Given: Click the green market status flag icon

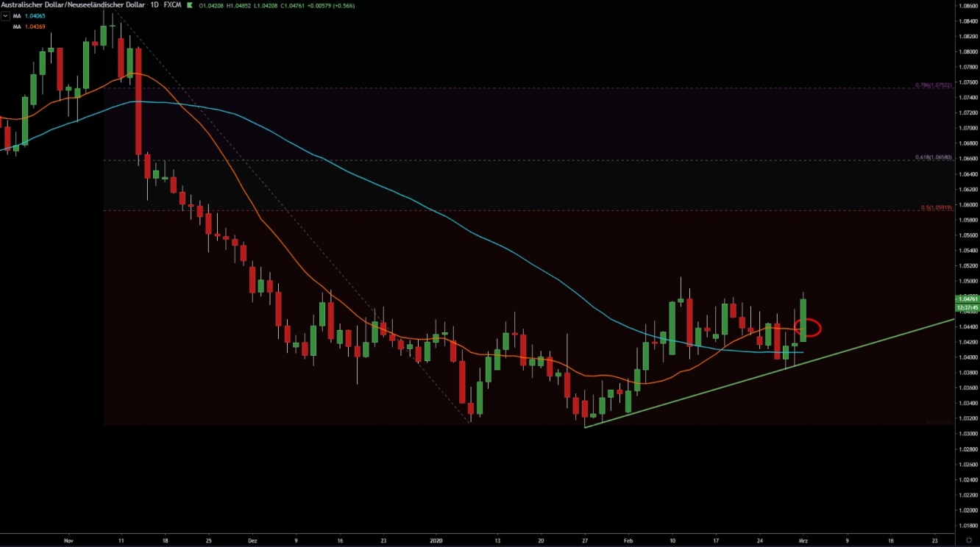Looking at the screenshot, I should 191,5.
